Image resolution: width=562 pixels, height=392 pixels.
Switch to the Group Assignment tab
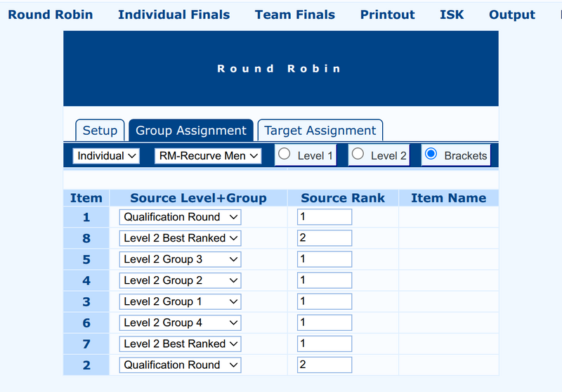click(x=190, y=131)
